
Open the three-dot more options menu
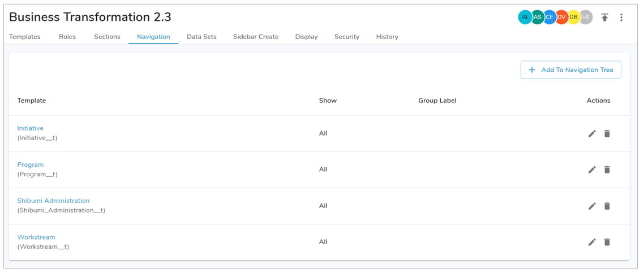click(x=621, y=18)
